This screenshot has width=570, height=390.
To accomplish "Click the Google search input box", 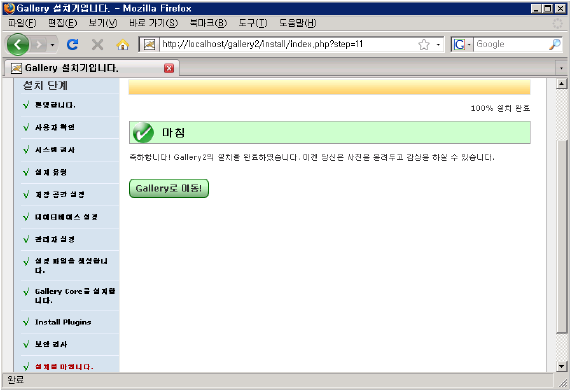I will pyautogui.click(x=511, y=44).
